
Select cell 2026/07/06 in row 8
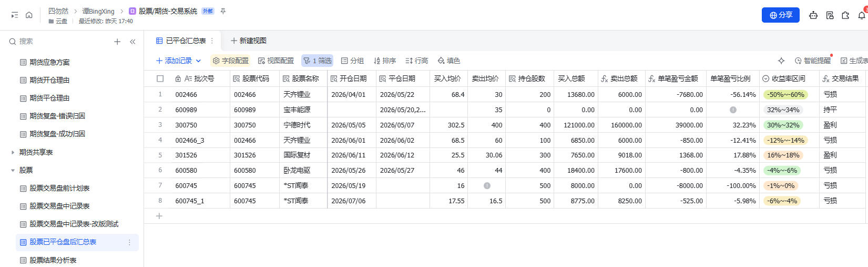point(352,201)
